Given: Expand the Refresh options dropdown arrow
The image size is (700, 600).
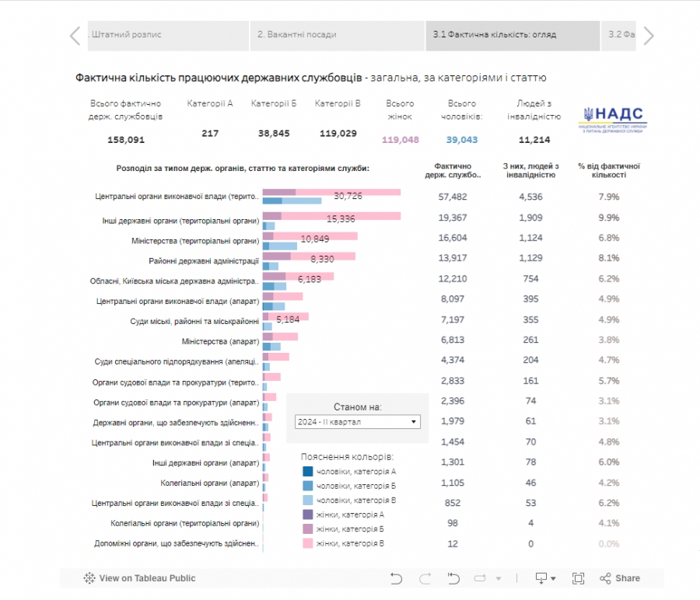Looking at the screenshot, I should [498, 578].
